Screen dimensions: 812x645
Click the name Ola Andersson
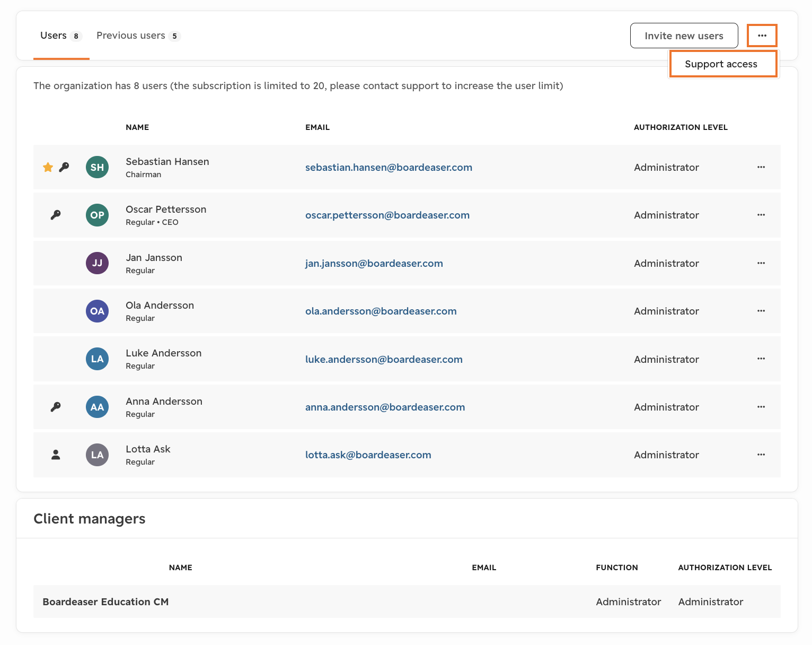click(160, 305)
